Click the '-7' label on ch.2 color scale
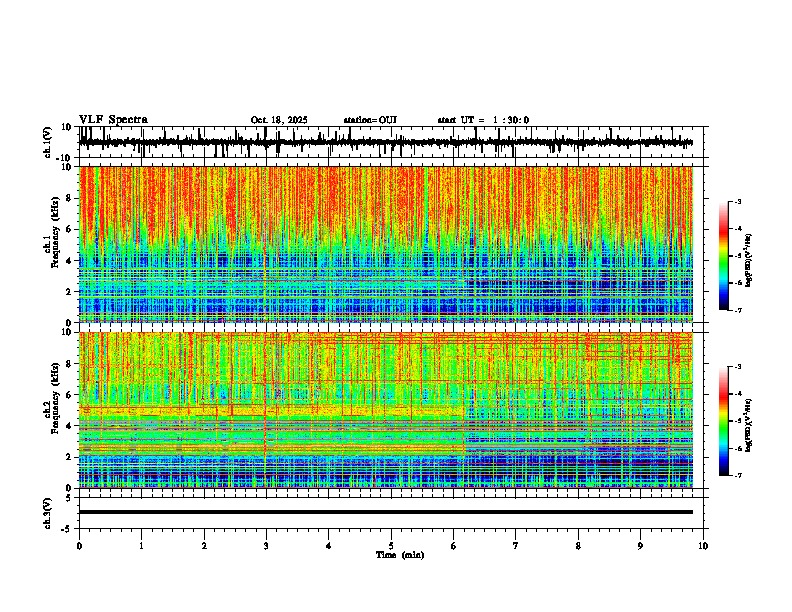The width and height of the screenshot is (792, 612). pos(737,475)
